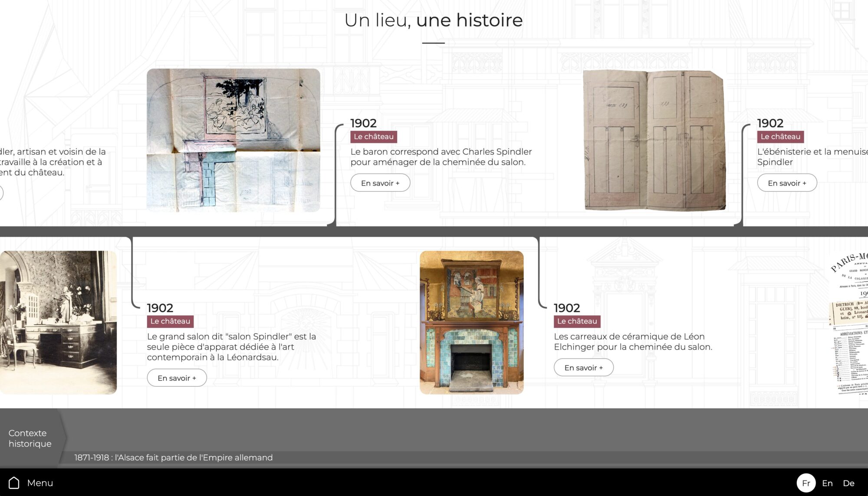Screen dimensions: 868x496
Task: Select the Fr language option
Action: 806,483
